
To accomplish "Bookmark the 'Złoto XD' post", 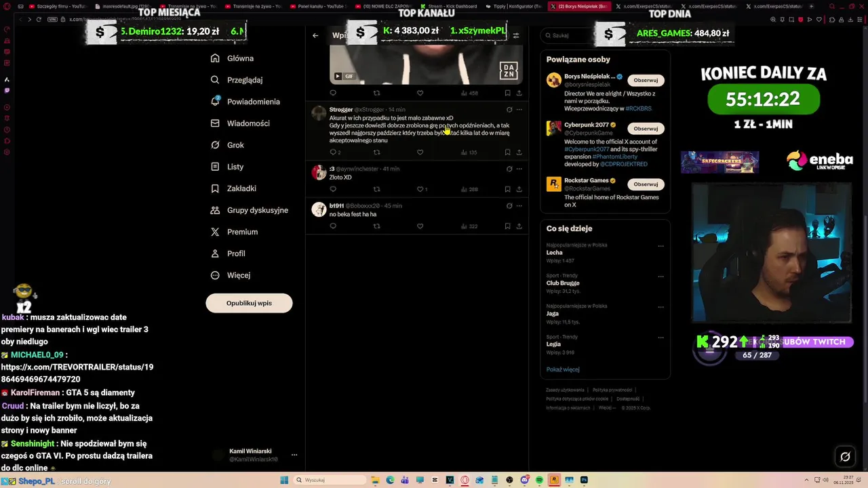I will [x=507, y=189].
